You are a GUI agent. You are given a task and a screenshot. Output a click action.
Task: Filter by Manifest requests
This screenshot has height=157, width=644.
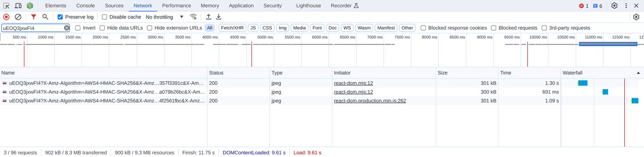[x=386, y=28]
